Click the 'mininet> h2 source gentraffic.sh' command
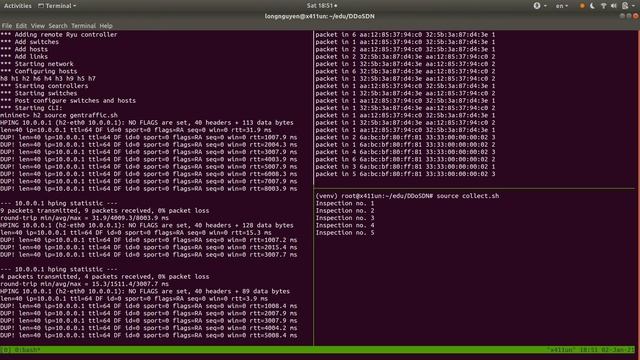The width and height of the screenshot is (640, 360). (x=59, y=116)
